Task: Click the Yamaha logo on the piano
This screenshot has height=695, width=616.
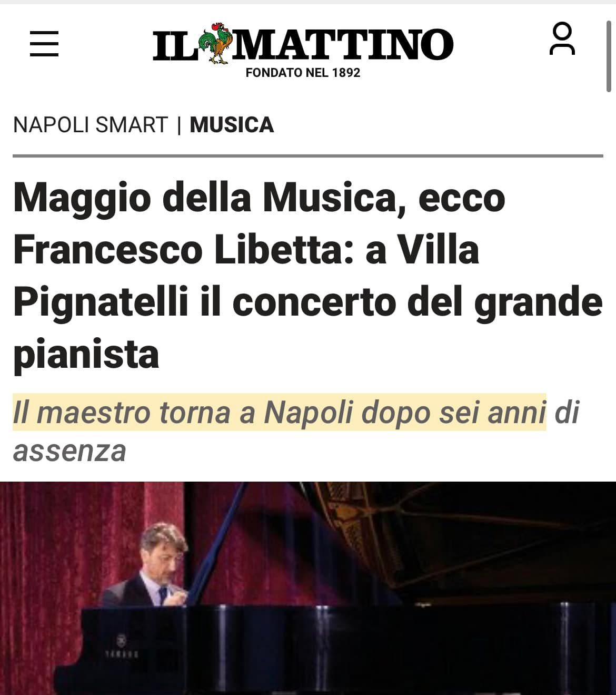Action: coord(122,648)
